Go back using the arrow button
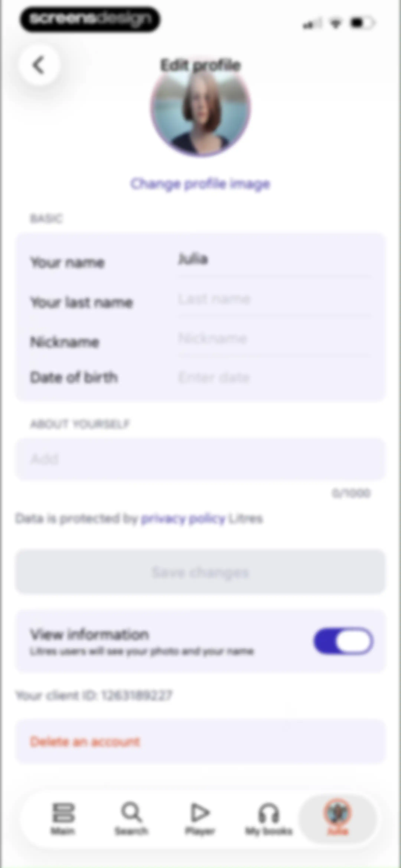This screenshot has height=868, width=401. point(39,65)
